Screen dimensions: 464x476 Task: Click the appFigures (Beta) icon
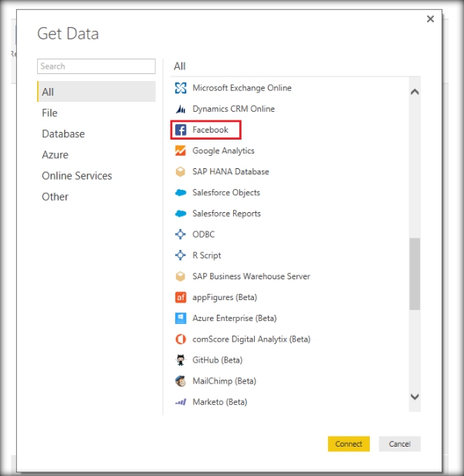(x=181, y=297)
